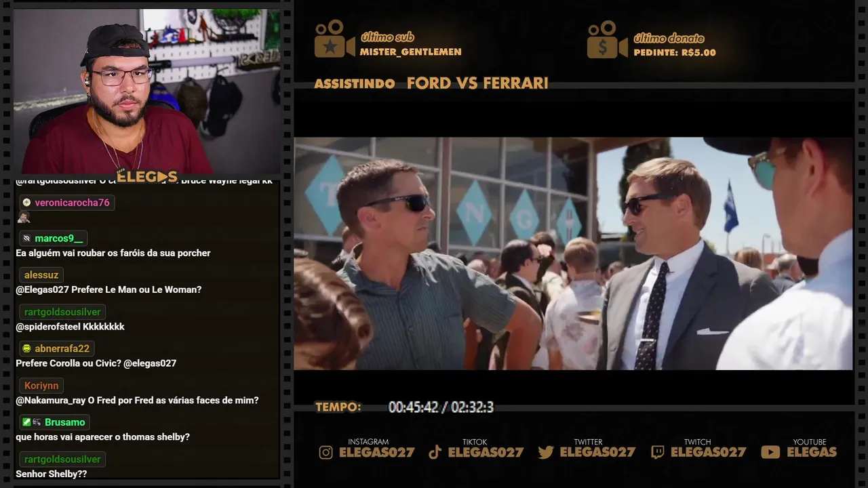The image size is (868, 488).
Task: Click the Último donate label
Action: point(669,38)
